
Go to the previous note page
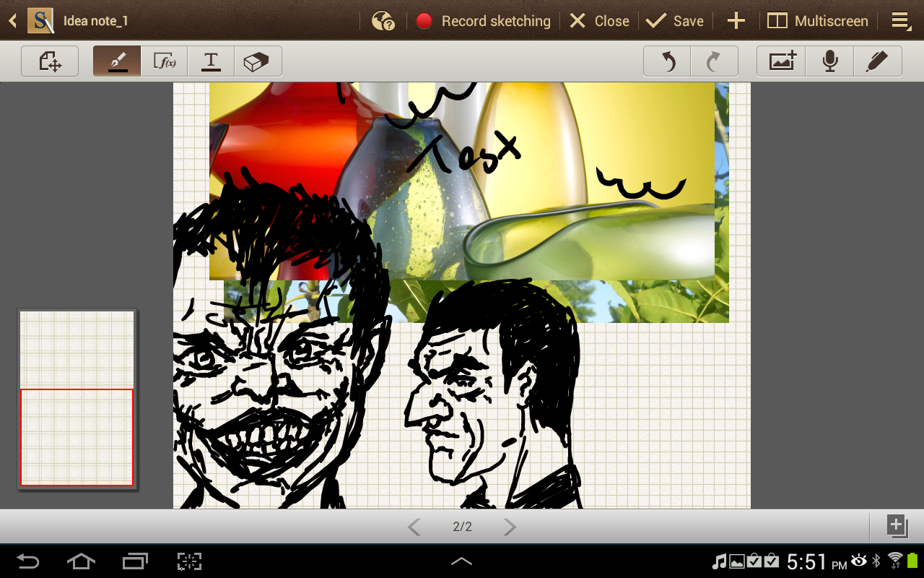coord(414,527)
